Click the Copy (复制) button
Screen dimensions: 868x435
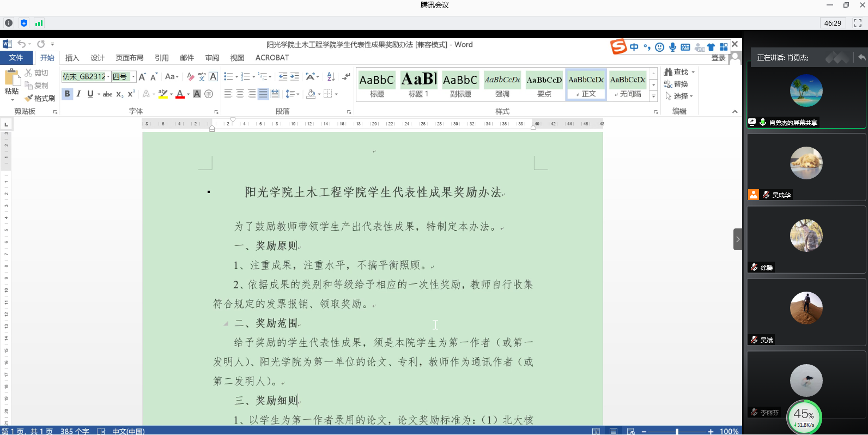click(x=37, y=86)
